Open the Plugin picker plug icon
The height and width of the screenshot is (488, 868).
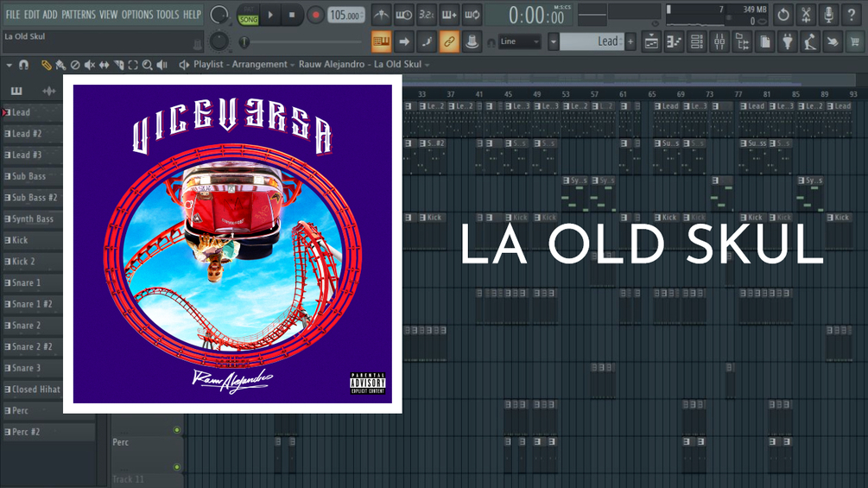pyautogui.click(x=787, y=41)
